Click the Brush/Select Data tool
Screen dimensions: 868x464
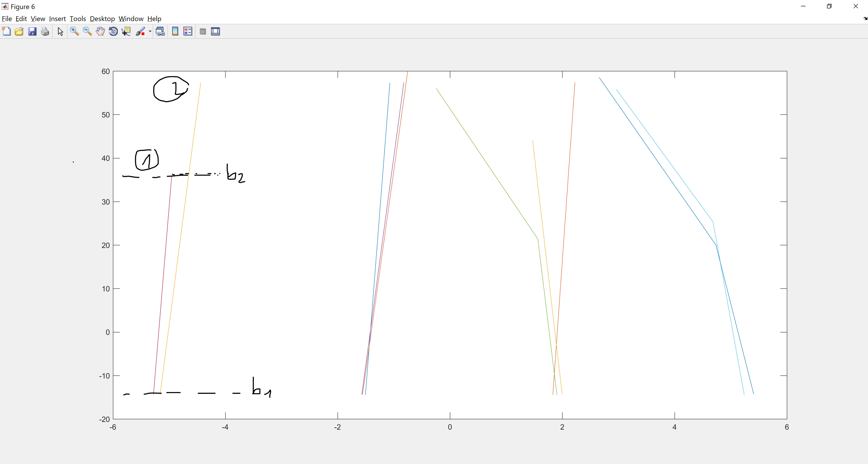point(140,31)
